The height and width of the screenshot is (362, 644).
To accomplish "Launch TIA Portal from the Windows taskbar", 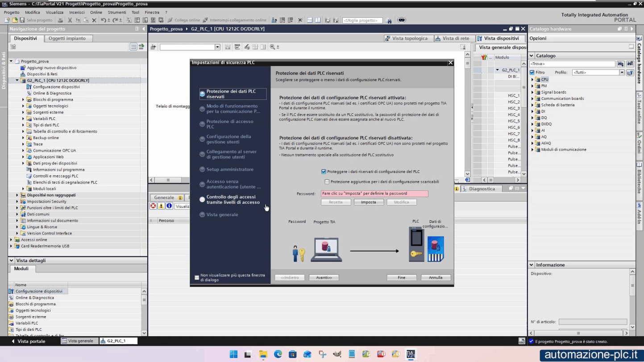I will [x=410, y=354].
